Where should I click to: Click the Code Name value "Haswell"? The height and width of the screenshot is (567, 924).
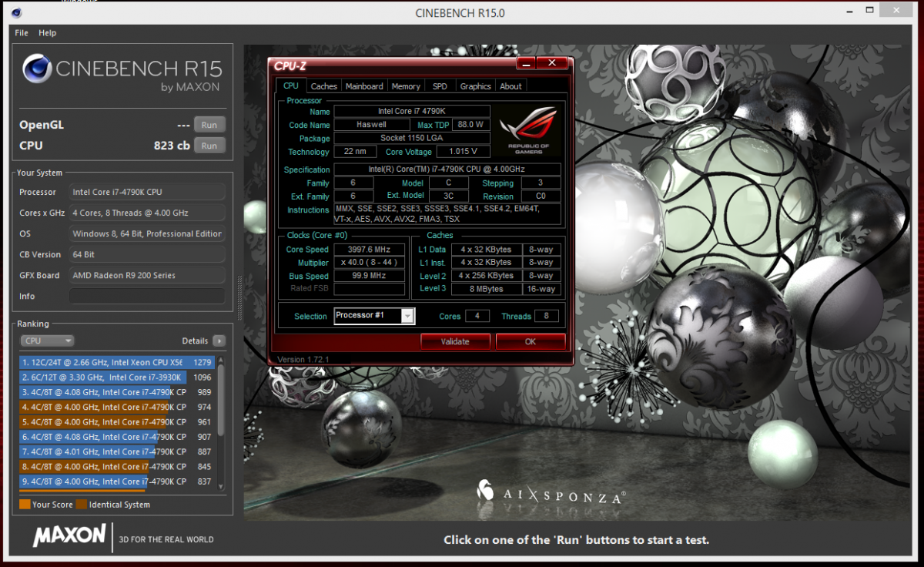pyautogui.click(x=372, y=125)
